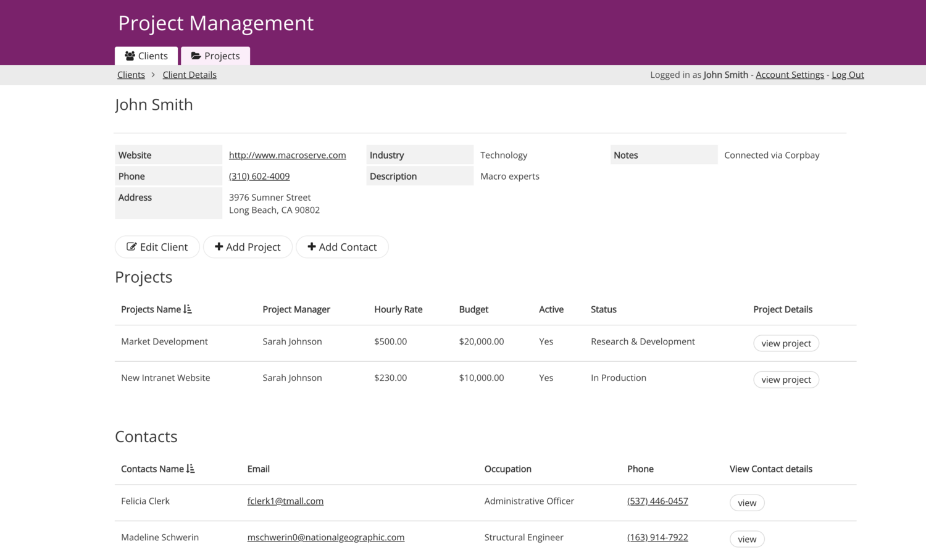
Task: Open the macroserve.com website link
Action: [287, 155]
